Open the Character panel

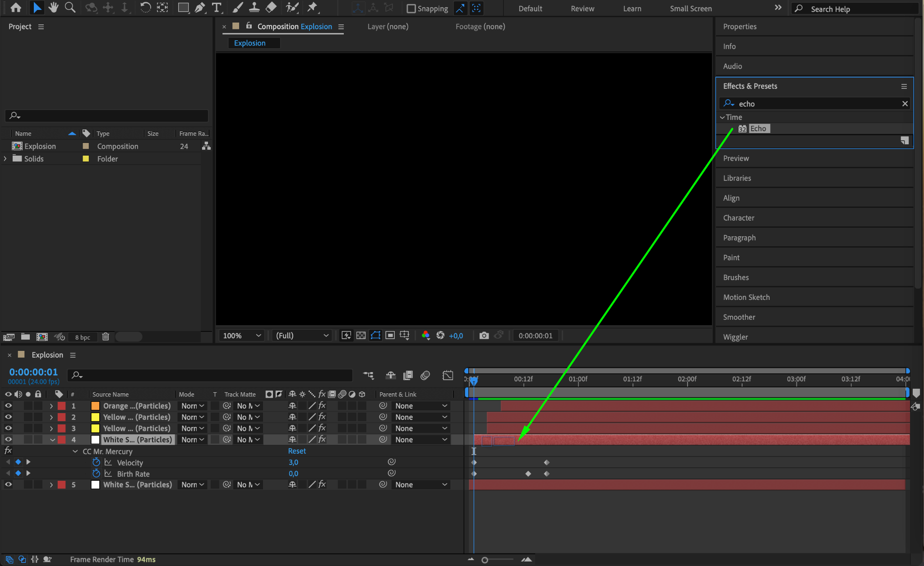tap(739, 218)
